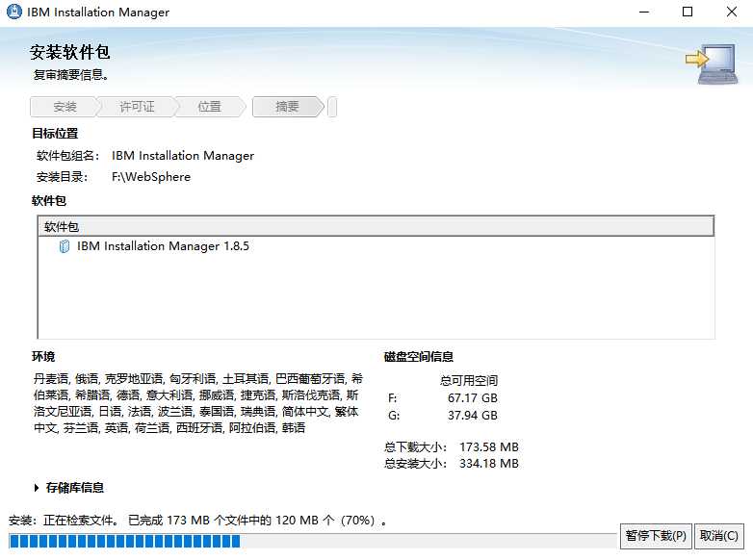
Task: Click the 复审摘要信息 subtitle
Action: (x=71, y=74)
